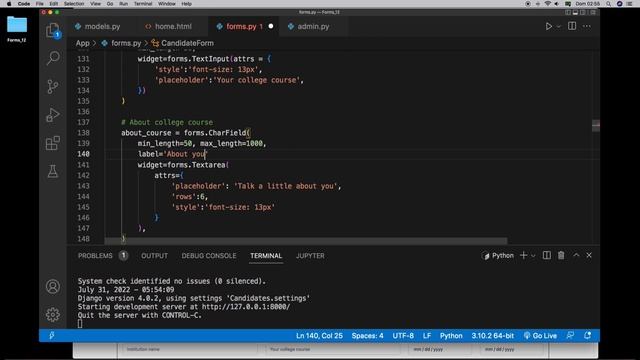Image resolution: width=640 pixels, height=360 pixels.
Task: Open the Accounts menu icon
Action: [53, 287]
